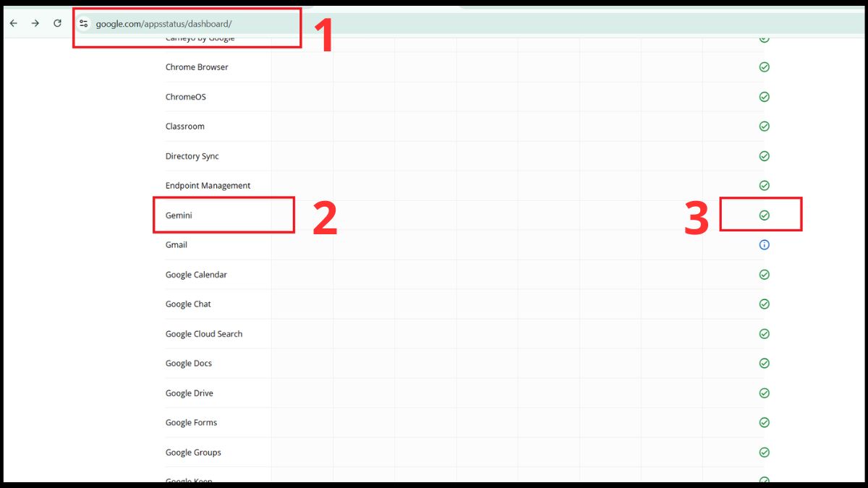This screenshot has height=488, width=868.
Task: Click Google Groups green status checkmark
Action: tap(764, 453)
